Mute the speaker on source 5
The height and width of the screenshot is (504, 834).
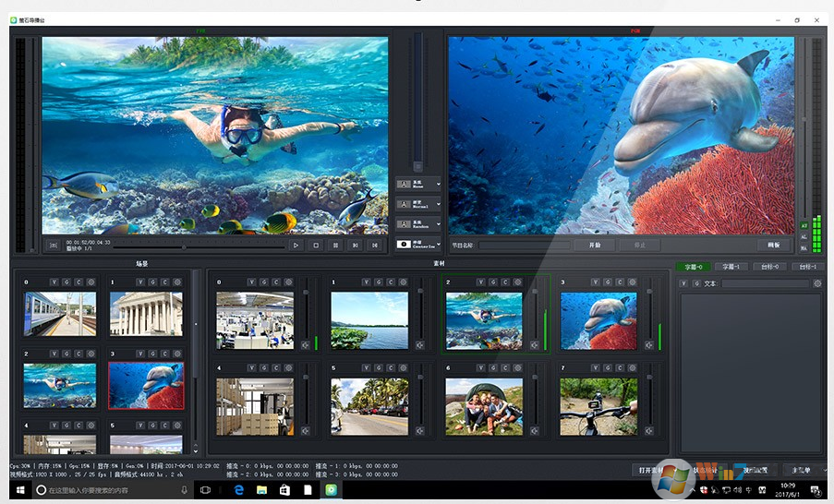[419, 430]
